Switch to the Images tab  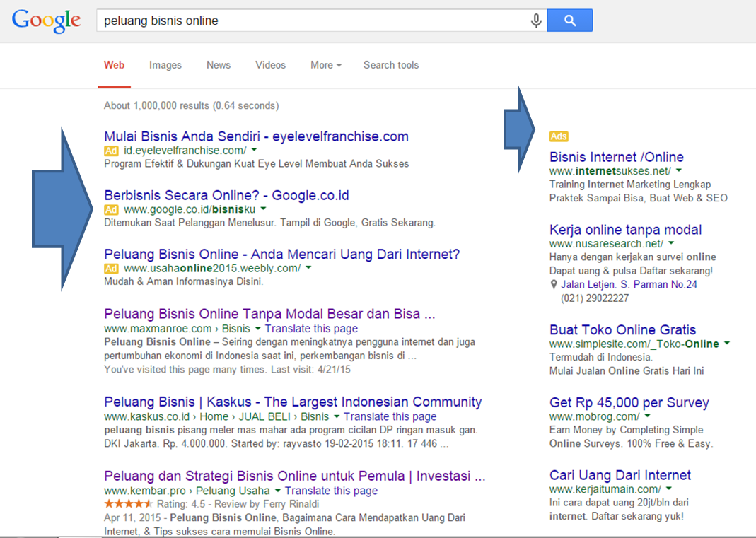pos(165,65)
